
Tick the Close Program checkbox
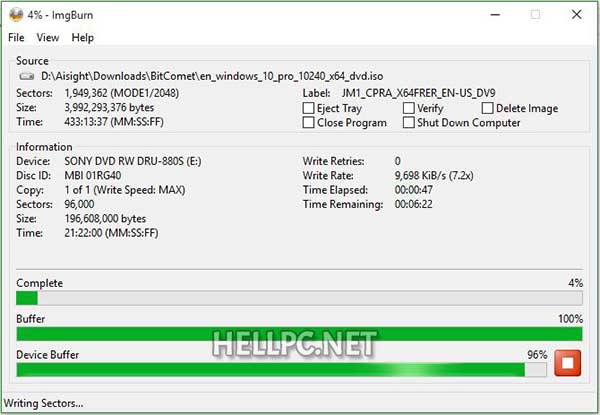click(308, 122)
